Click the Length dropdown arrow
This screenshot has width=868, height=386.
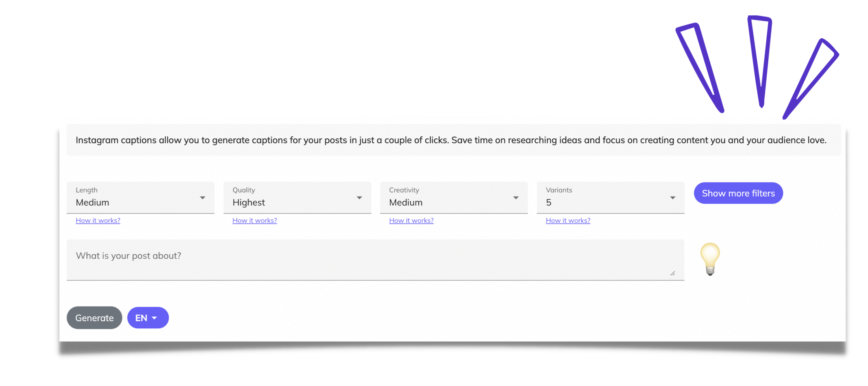click(202, 198)
